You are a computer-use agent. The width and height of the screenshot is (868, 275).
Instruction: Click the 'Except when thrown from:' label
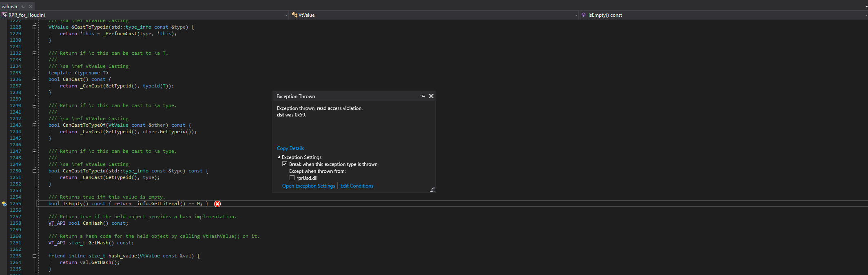(317, 171)
